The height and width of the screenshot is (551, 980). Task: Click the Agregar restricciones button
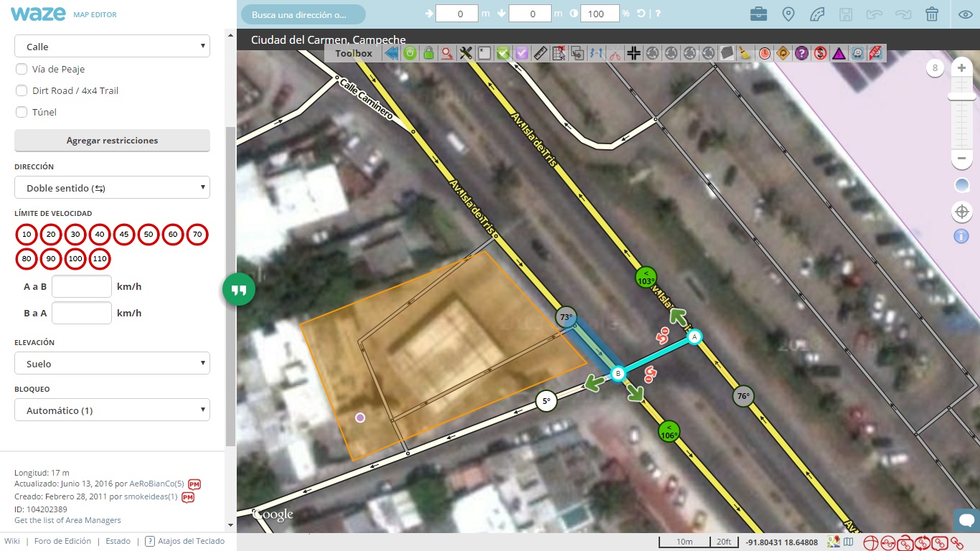point(112,141)
